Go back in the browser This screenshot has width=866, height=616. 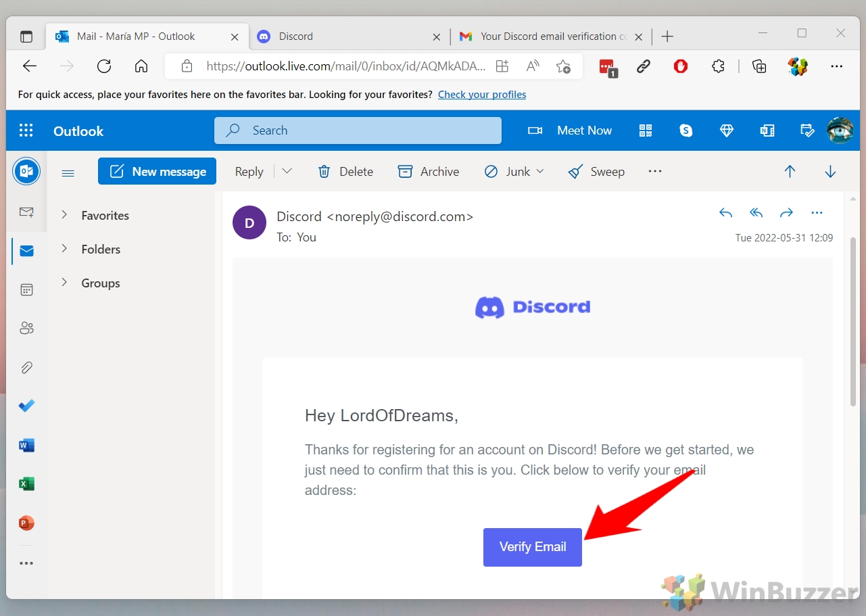pos(30,66)
